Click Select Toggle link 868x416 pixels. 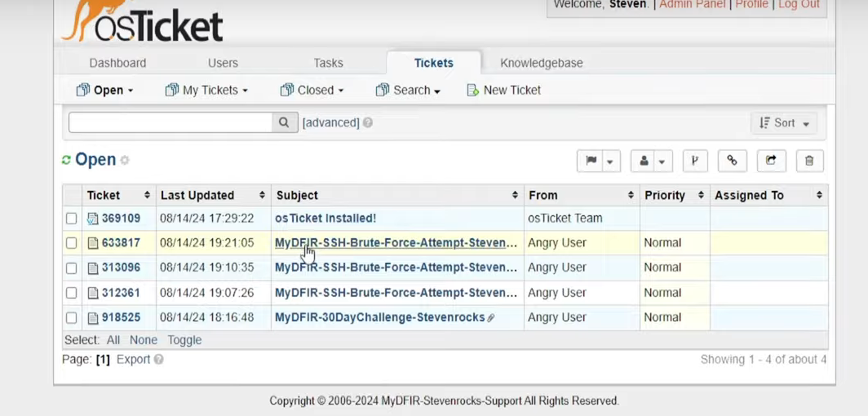coord(184,340)
